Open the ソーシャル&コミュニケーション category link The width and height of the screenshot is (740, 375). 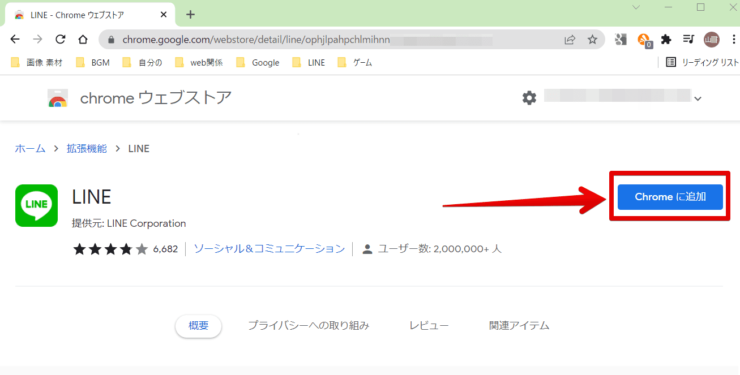pyautogui.click(x=269, y=249)
